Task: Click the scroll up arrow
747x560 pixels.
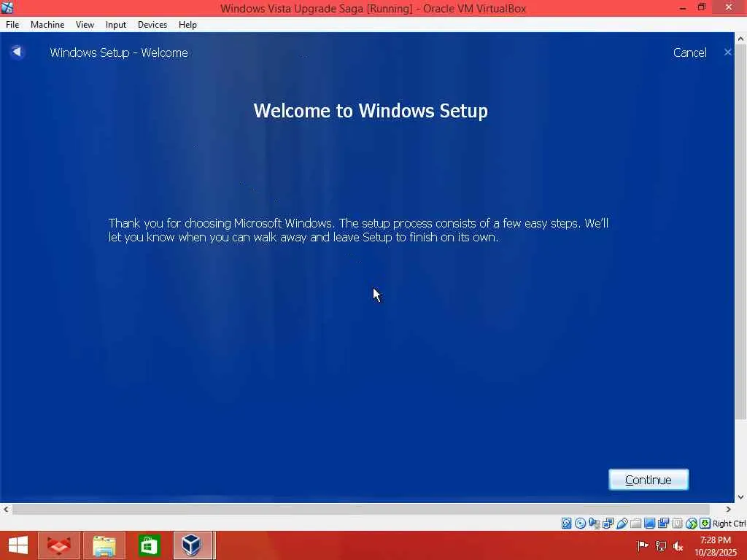Action: coord(740,39)
